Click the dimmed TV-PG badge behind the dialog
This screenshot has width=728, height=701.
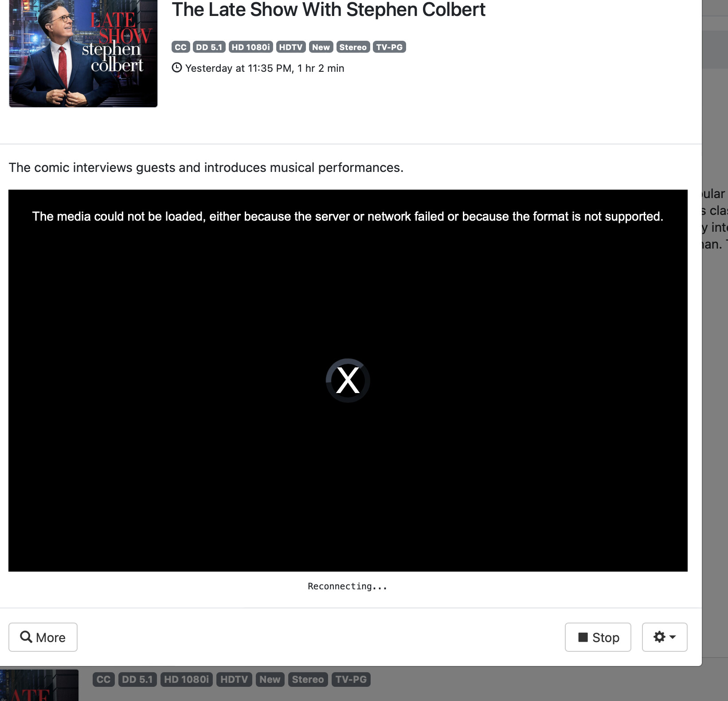pyautogui.click(x=351, y=679)
